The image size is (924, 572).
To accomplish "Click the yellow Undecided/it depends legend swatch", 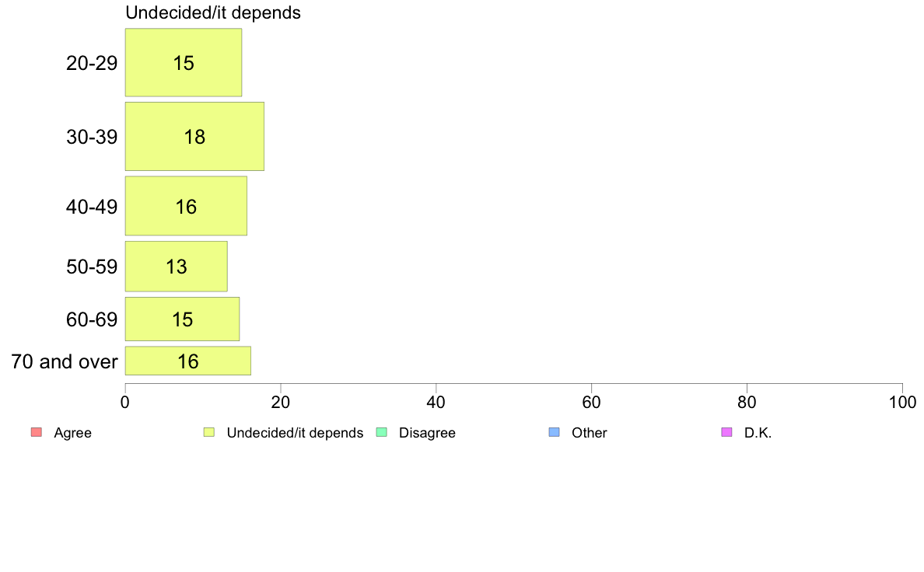I will coord(208,432).
